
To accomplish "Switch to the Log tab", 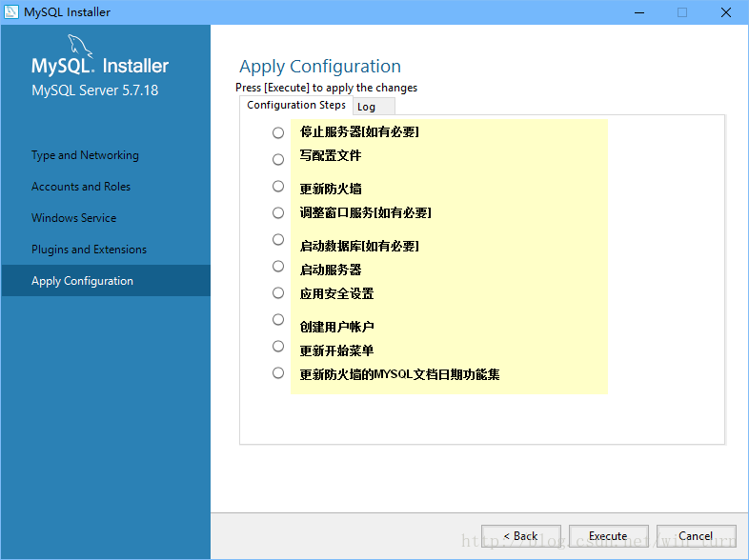I will 367,107.
